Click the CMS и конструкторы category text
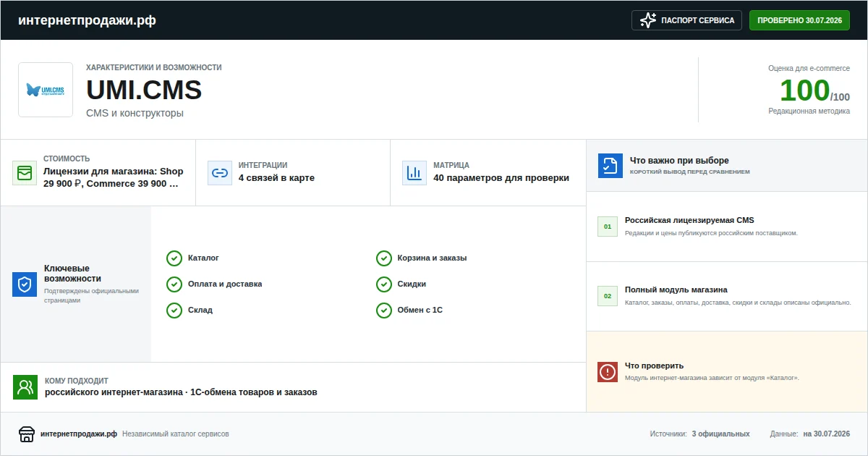The height and width of the screenshot is (456, 868). click(x=135, y=114)
